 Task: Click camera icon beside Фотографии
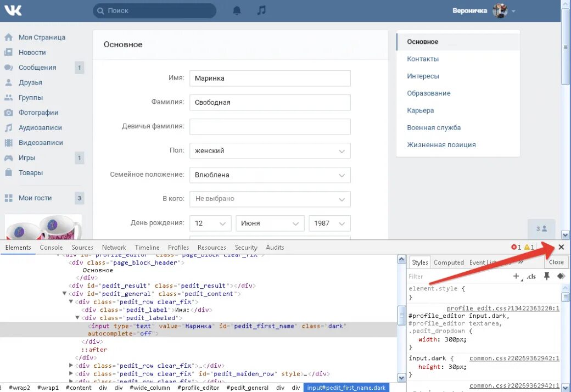click(x=9, y=113)
